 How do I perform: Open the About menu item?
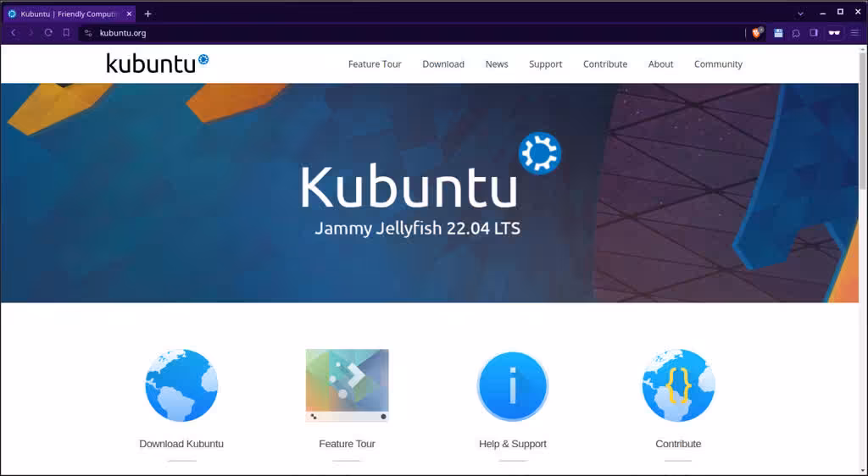point(660,64)
